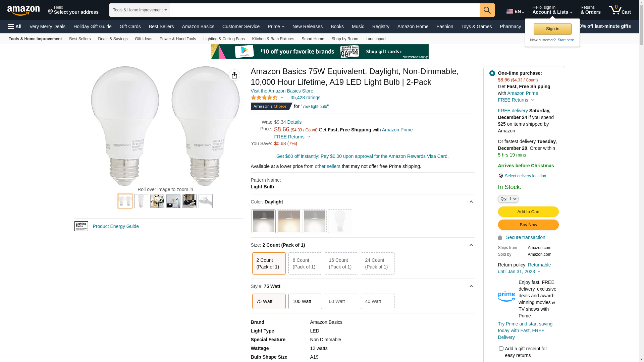The height and width of the screenshot is (362, 644).
Task: Open the All hamburger menu
Action: tap(15, 26)
